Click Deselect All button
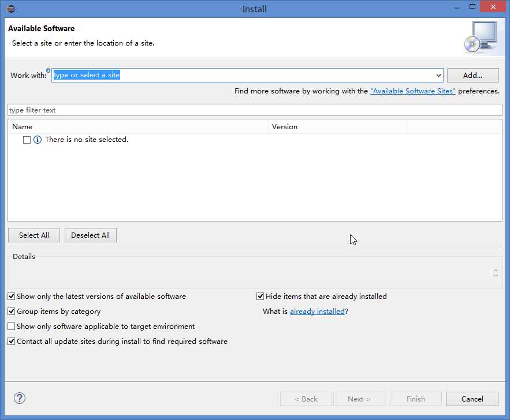Viewport: 510px width, 420px height. [91, 235]
